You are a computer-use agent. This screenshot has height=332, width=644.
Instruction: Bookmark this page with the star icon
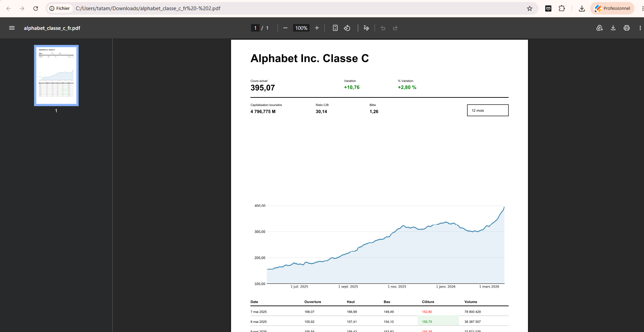530,8
